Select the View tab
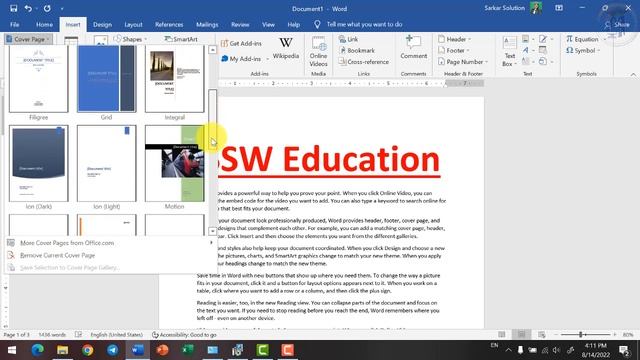Viewport: 640px width, 360px height. 268,24
